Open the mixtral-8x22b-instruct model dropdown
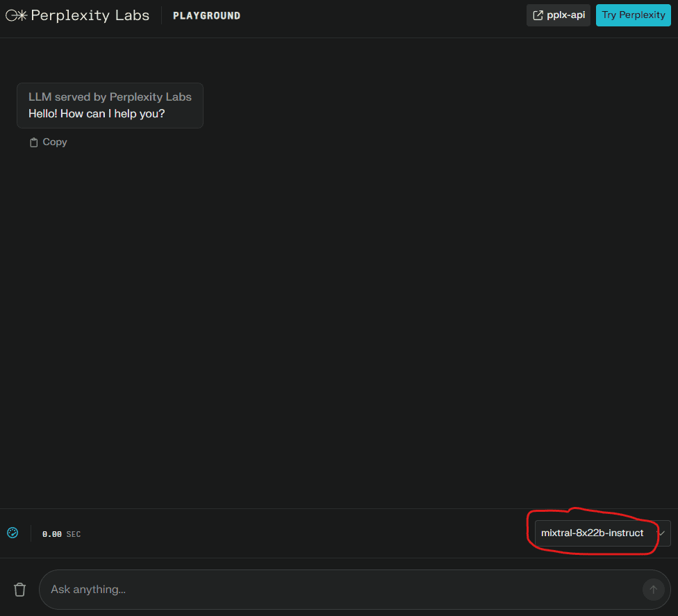678x616 pixels. point(602,533)
